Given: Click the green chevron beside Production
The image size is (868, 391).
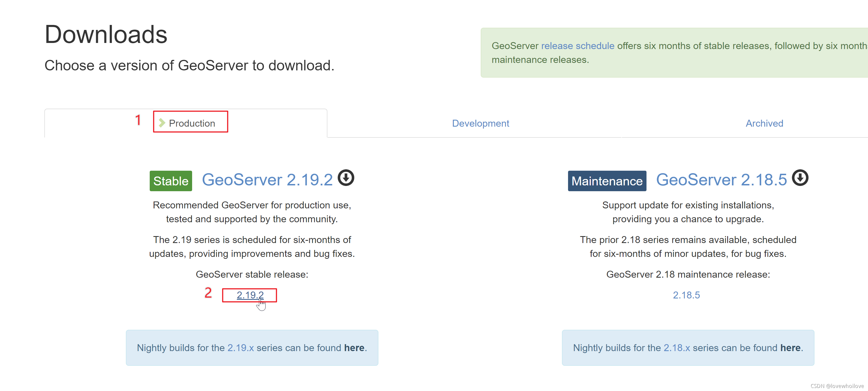Looking at the screenshot, I should click(162, 123).
